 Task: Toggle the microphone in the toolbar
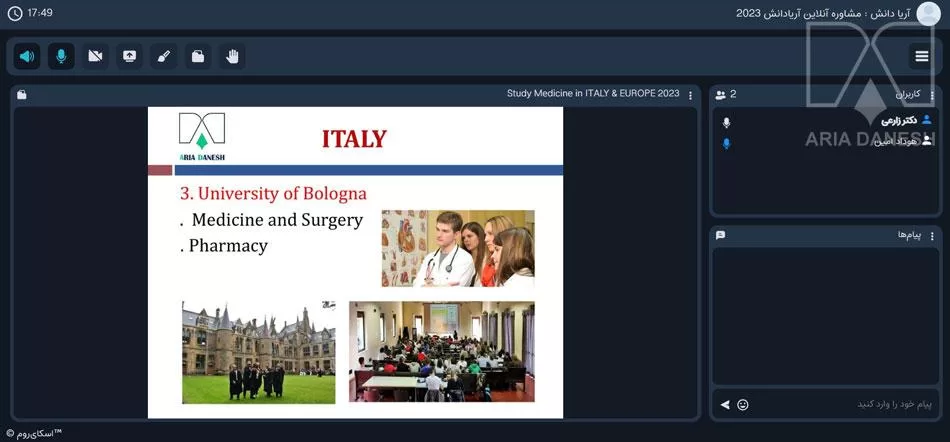(61, 56)
